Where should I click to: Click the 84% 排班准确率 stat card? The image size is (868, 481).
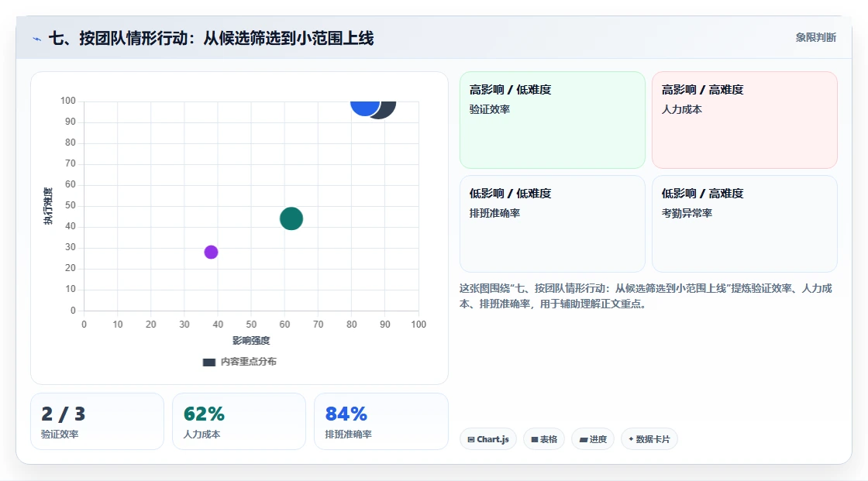click(381, 421)
